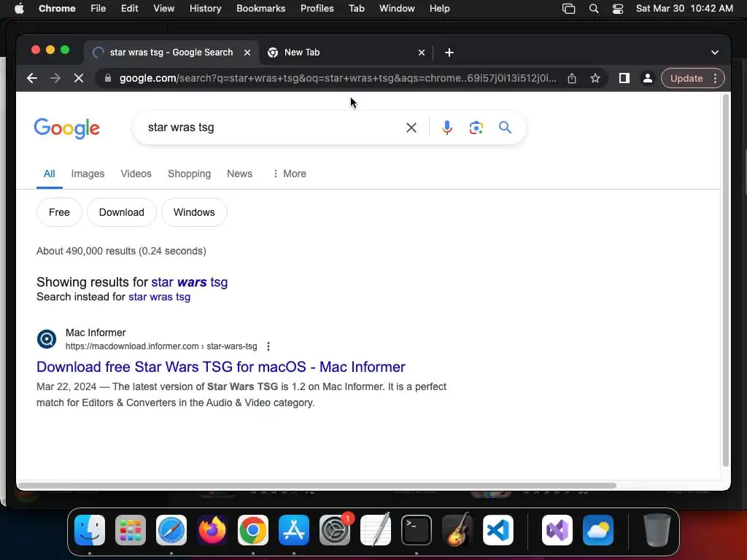Open the File menu
The image size is (747, 560).
pos(98,9)
